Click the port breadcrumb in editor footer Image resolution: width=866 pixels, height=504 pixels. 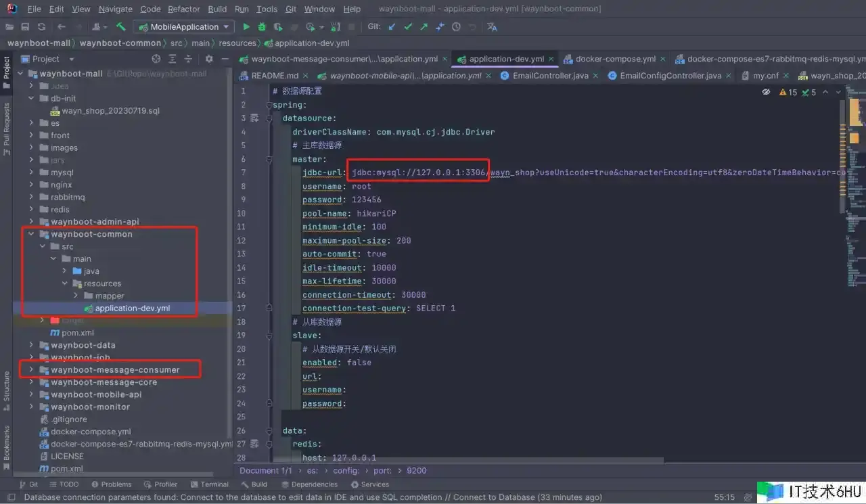(x=382, y=470)
